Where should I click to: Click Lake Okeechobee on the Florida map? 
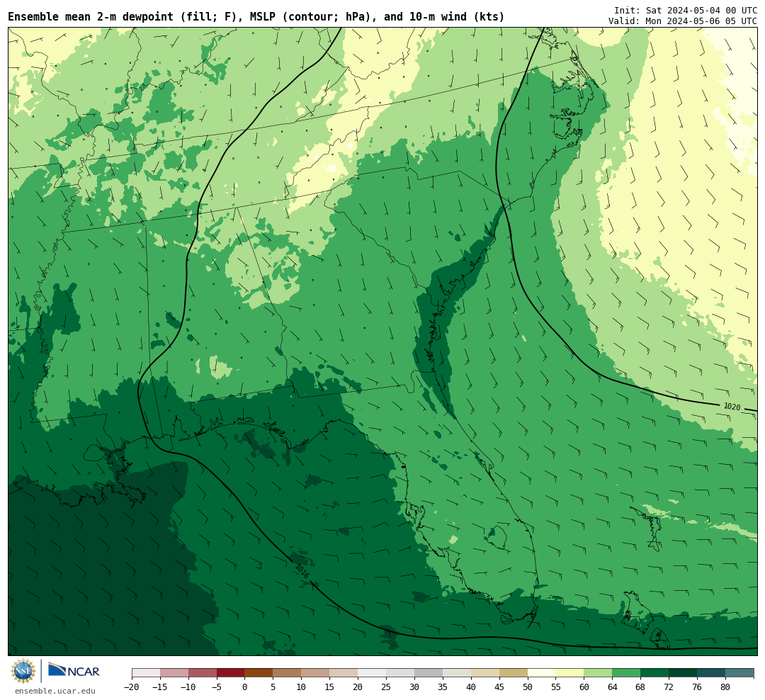[497, 536]
